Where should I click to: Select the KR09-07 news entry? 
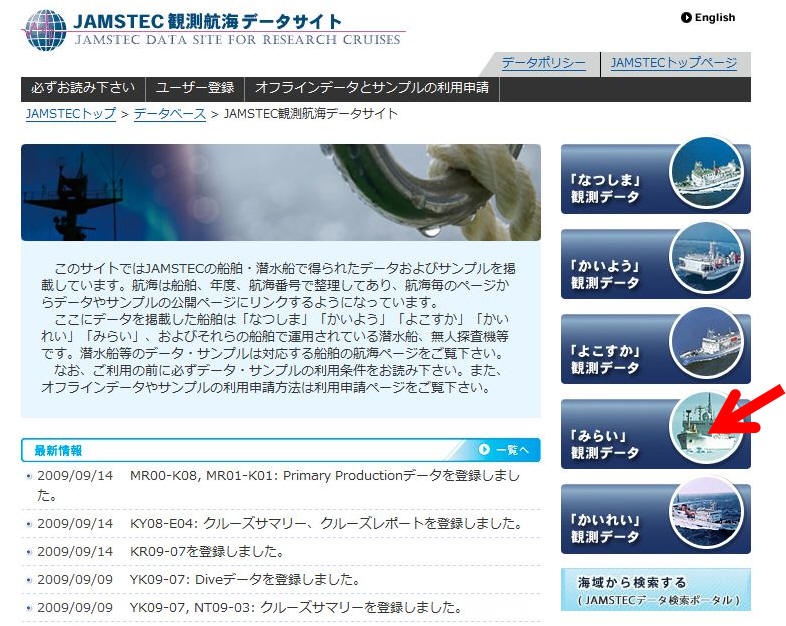click(x=207, y=551)
